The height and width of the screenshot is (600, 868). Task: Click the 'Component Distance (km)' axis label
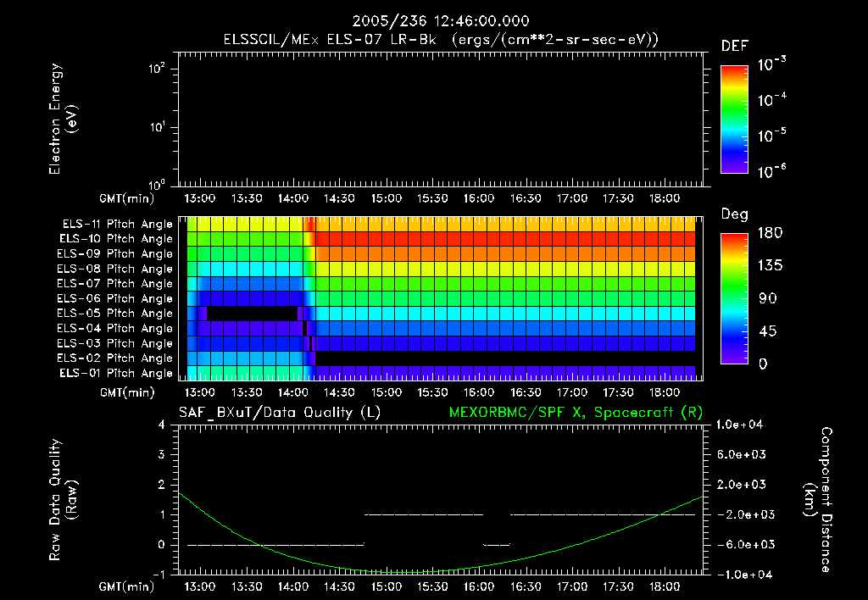[818, 500]
